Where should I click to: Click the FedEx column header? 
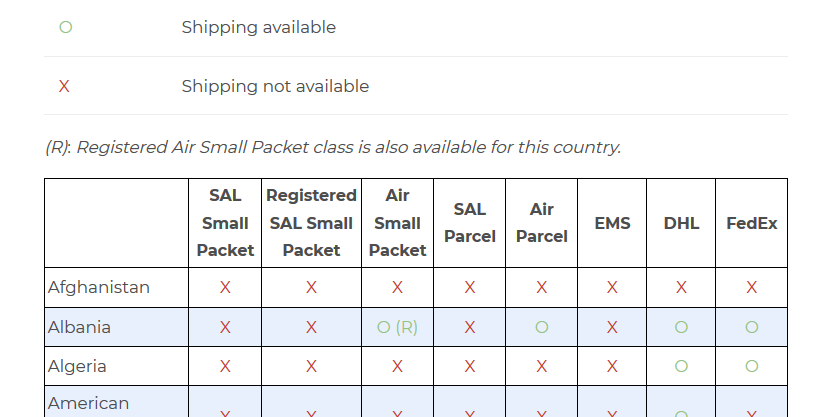pyautogui.click(x=751, y=223)
